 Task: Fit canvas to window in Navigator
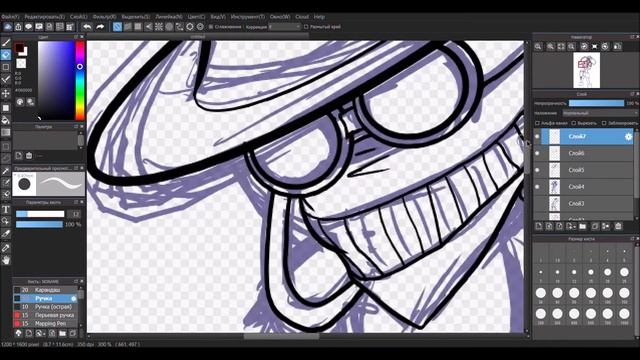[561, 47]
